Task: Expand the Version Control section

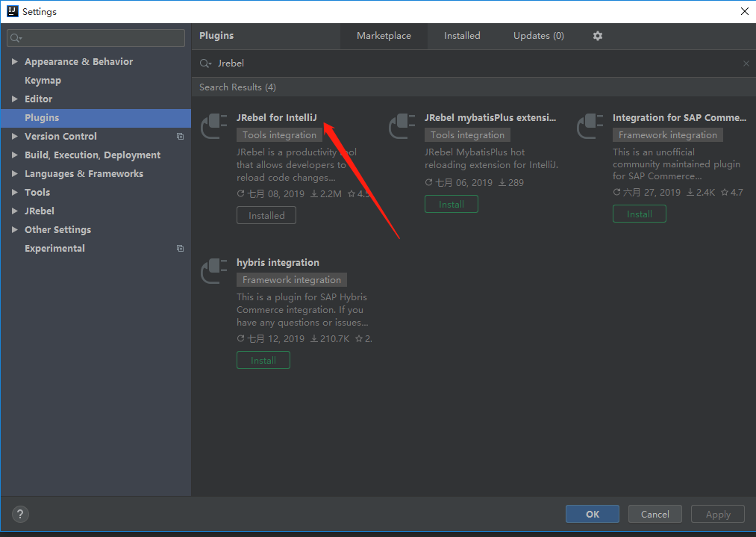Action: 14,137
